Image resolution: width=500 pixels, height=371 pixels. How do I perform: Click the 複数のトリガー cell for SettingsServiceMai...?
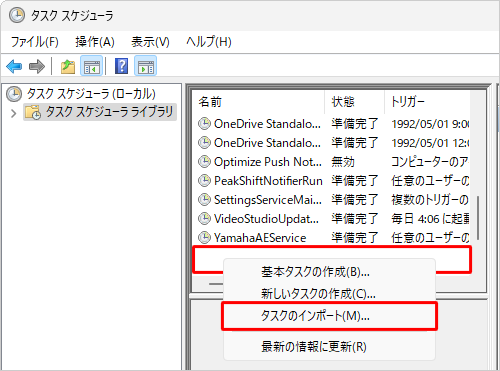coord(430,200)
